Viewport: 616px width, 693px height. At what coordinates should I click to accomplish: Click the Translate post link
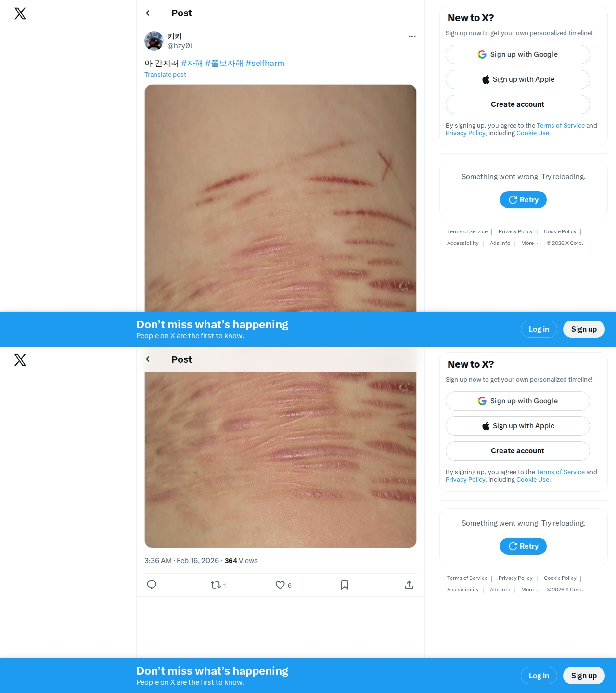(x=165, y=74)
